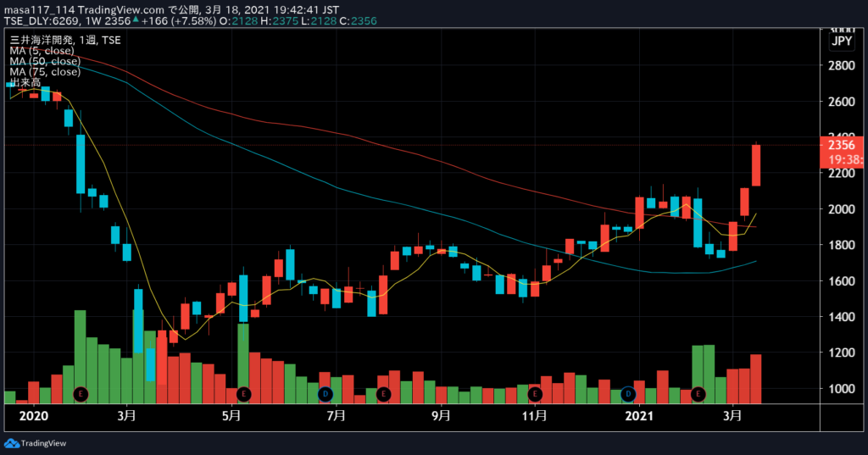Image resolution: width=868 pixels, height=455 pixels.
Task: Click the E marker between 2021 and last 3月
Action: tap(698, 394)
